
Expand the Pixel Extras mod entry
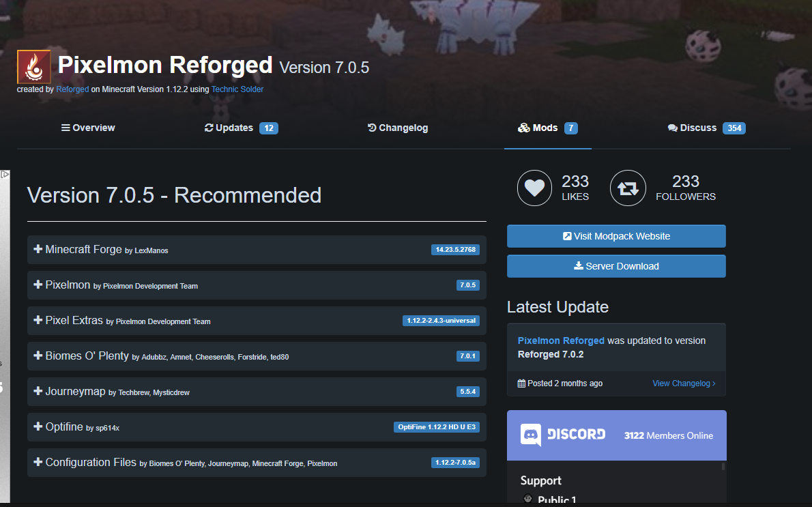[257, 321]
